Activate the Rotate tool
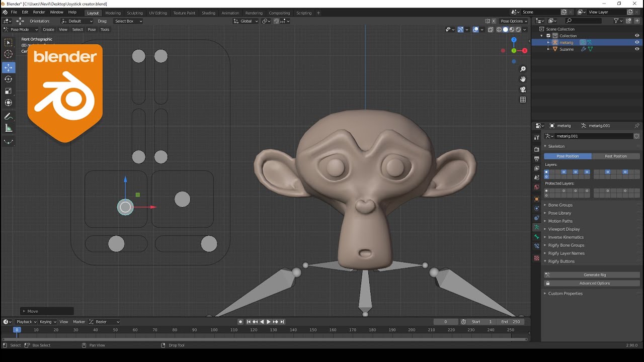The width and height of the screenshot is (644, 362). [x=9, y=79]
